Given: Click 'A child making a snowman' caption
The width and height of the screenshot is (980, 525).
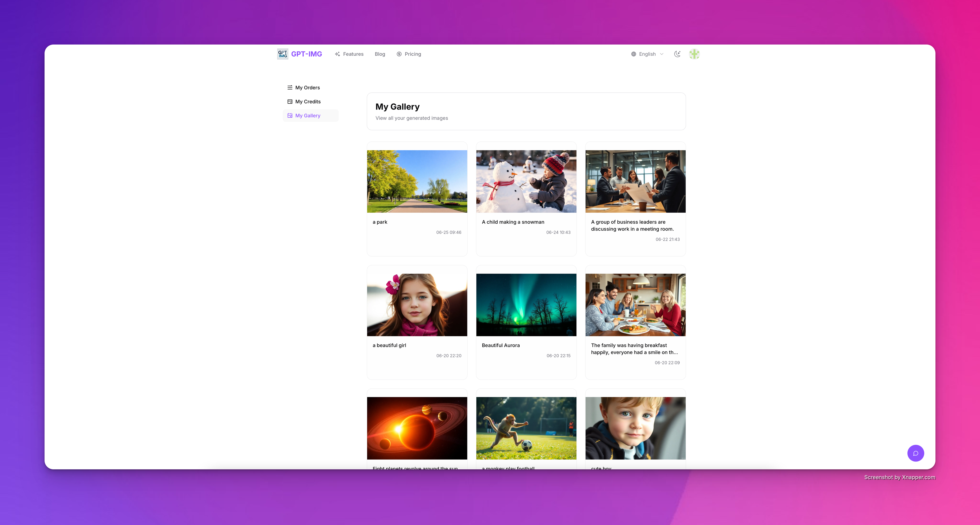Looking at the screenshot, I should tap(513, 222).
